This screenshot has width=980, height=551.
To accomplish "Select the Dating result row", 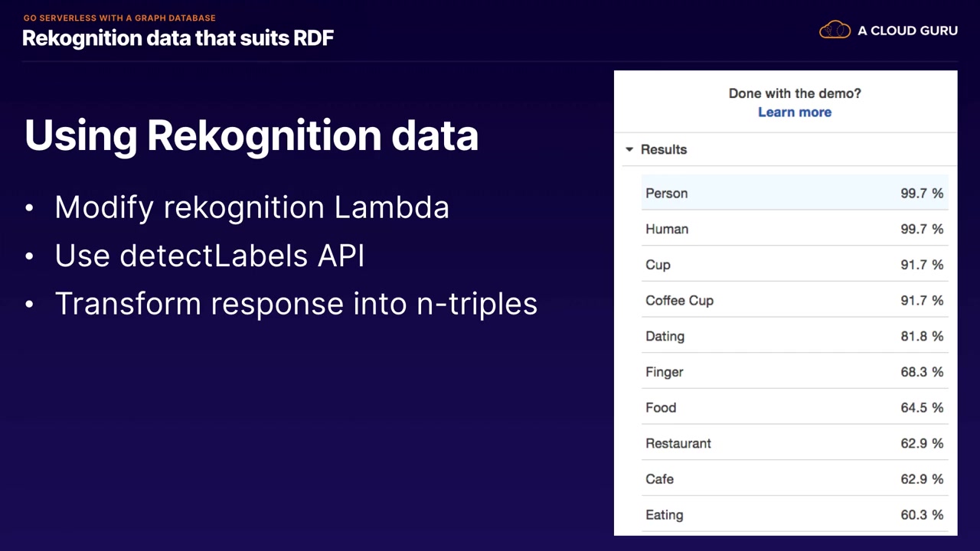I will click(794, 336).
